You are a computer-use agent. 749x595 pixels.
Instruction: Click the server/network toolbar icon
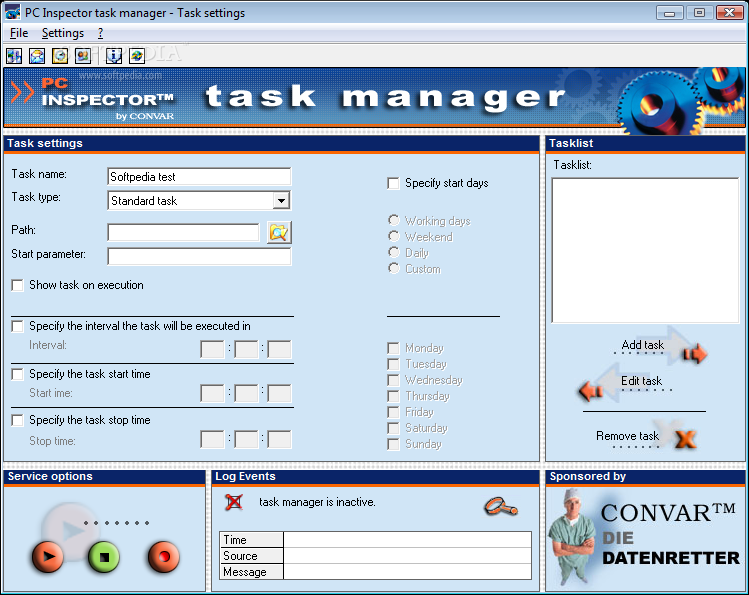[x=14, y=56]
